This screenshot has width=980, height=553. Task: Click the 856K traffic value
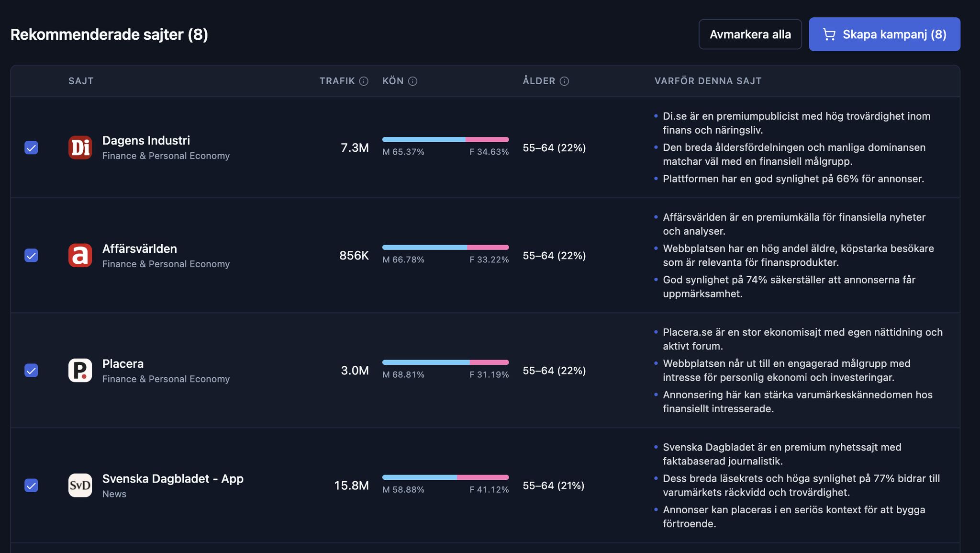(x=354, y=255)
